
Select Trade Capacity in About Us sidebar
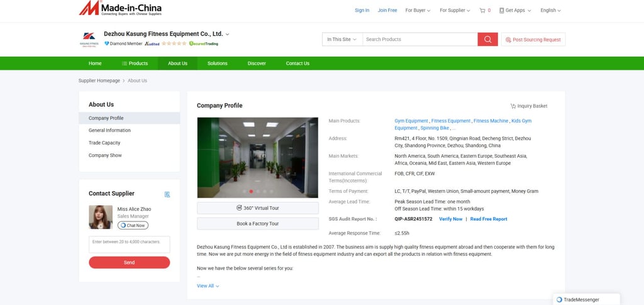pos(104,143)
